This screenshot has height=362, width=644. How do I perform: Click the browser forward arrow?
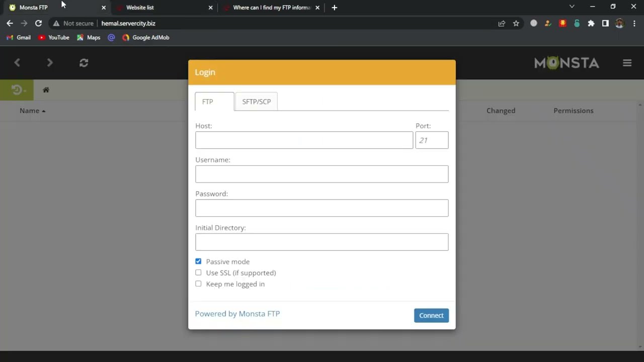[24, 23]
